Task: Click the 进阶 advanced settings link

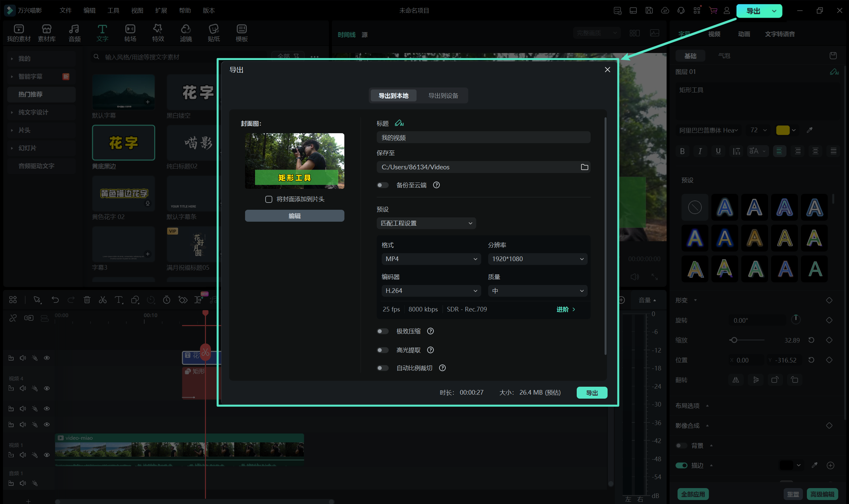Action: (x=565, y=309)
